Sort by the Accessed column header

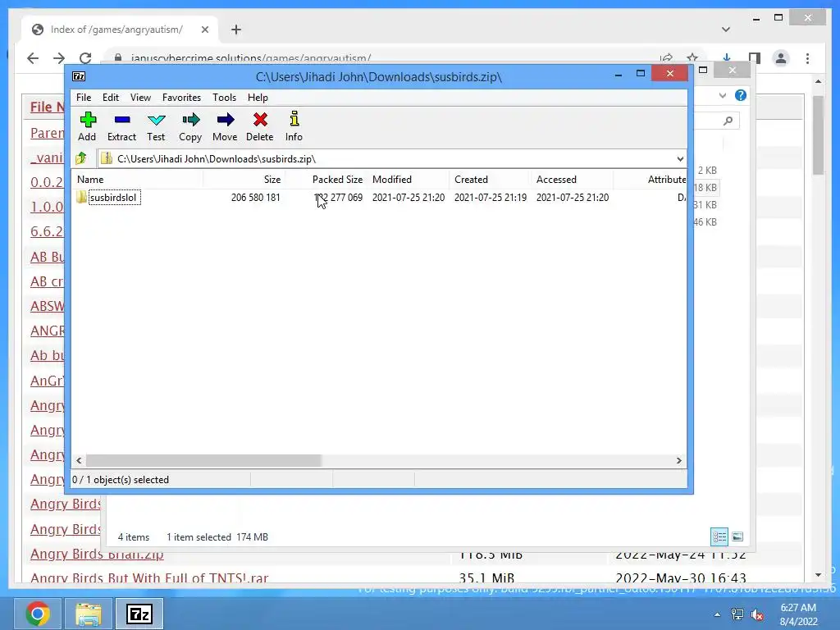pyautogui.click(x=572, y=180)
